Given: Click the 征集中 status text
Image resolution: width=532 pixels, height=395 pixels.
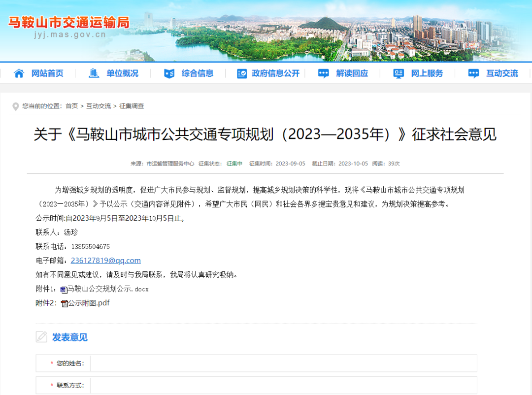Looking at the screenshot, I should click(234, 164).
